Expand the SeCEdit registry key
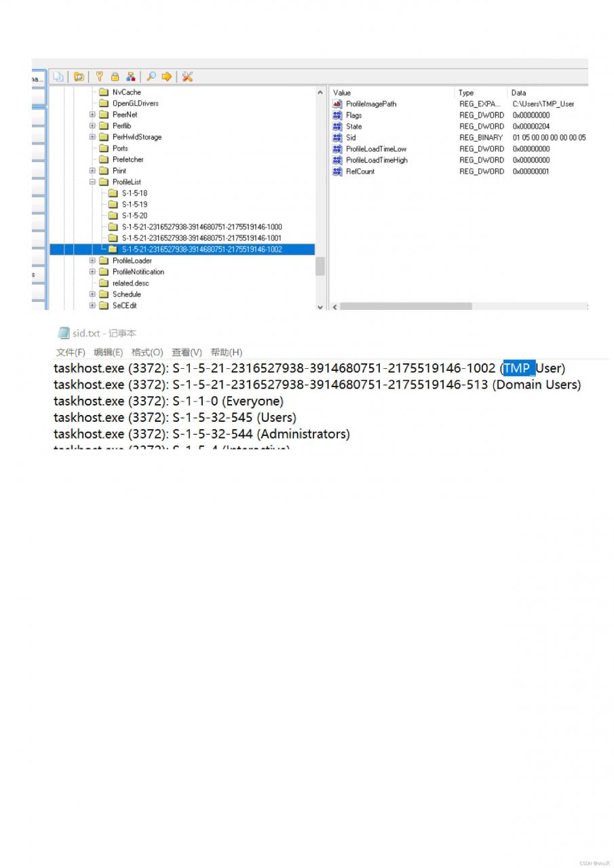This screenshot has height=868, width=614. (92, 305)
